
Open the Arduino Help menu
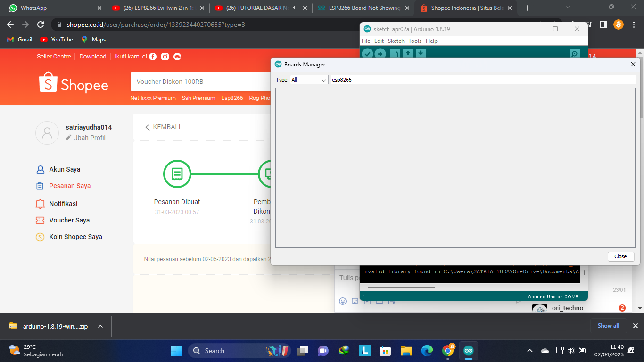431,41
